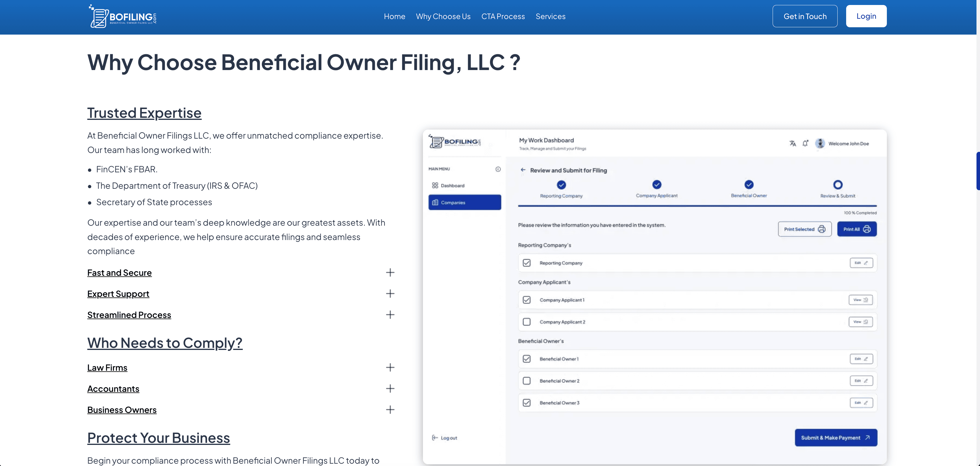Click the Log out link
The height and width of the screenshot is (466, 980).
pos(445,438)
